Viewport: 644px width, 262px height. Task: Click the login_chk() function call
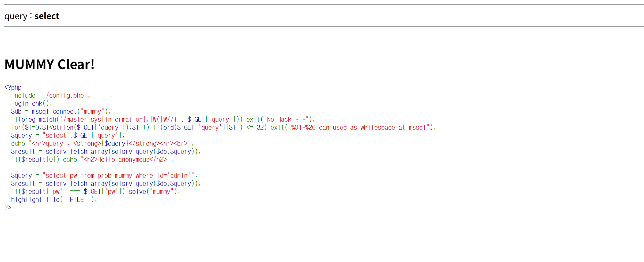[31, 104]
